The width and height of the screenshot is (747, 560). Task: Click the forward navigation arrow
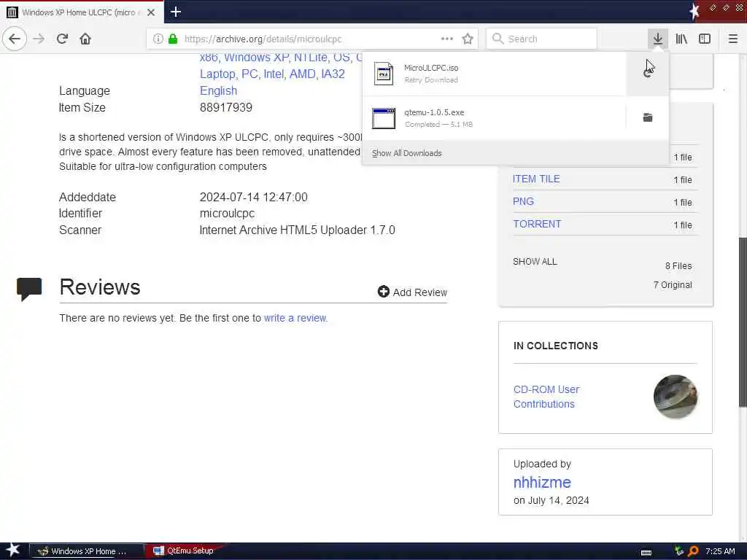click(x=39, y=39)
